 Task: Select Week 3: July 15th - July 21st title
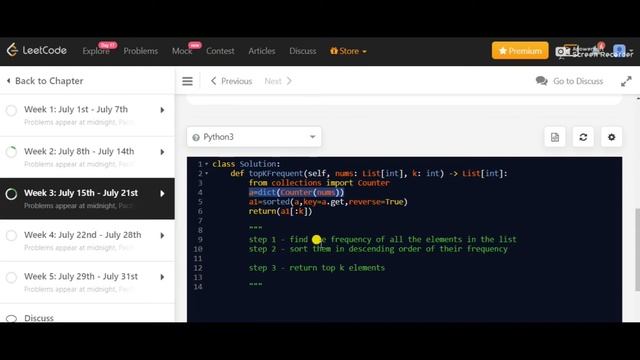(81, 193)
